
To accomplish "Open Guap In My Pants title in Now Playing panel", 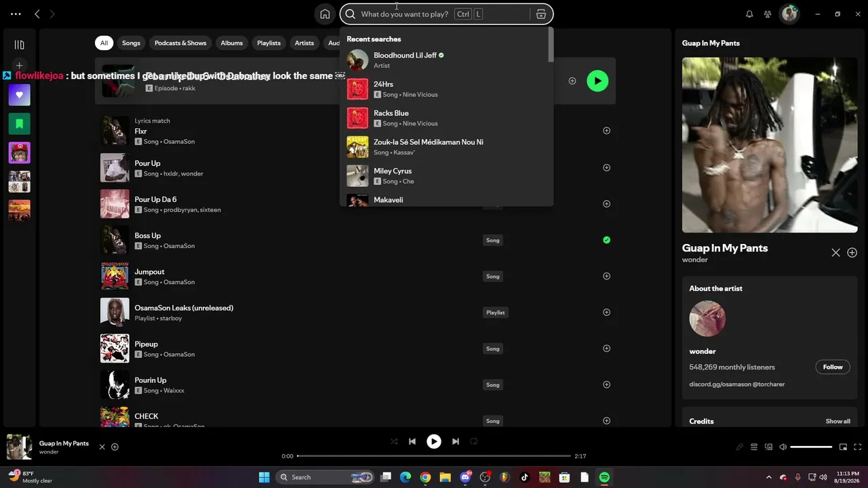I will coord(725,248).
